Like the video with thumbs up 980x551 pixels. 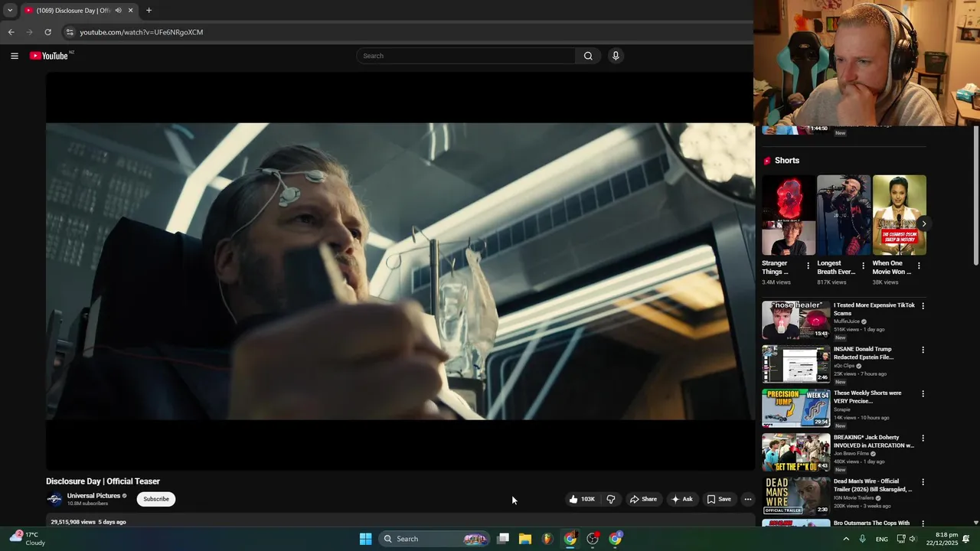[x=582, y=499]
